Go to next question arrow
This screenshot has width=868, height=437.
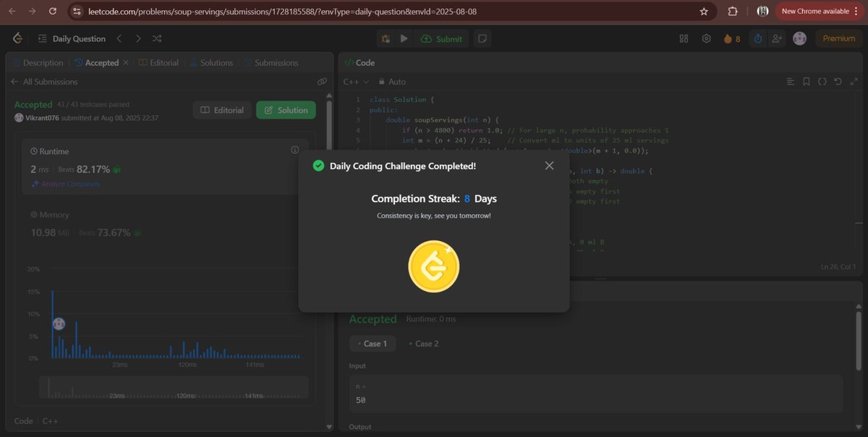point(138,39)
